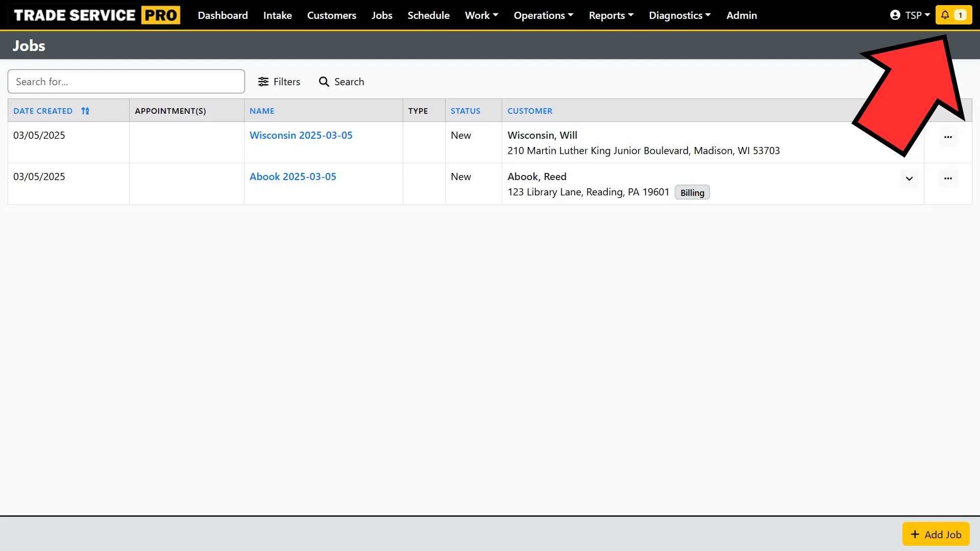Expand the Abook job row chevron
Screen dimensions: 980x551
click(909, 178)
